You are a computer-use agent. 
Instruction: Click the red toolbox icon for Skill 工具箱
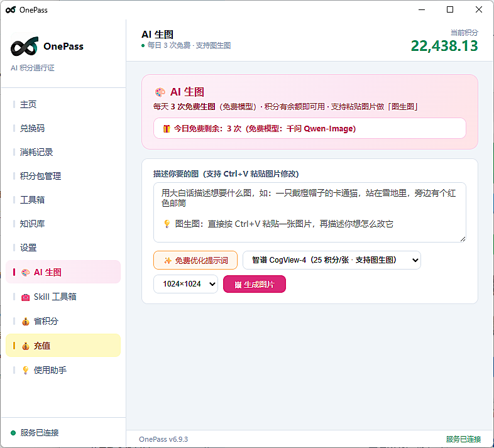tap(26, 297)
